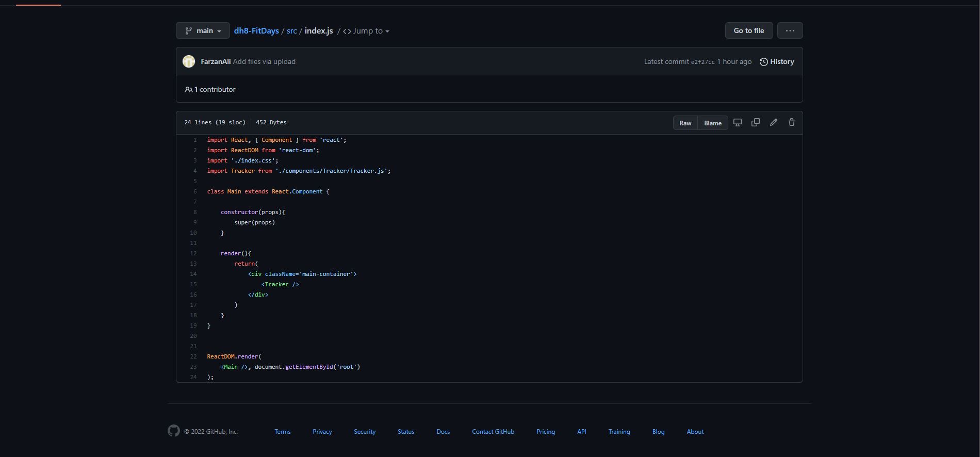Image resolution: width=980 pixels, height=457 pixels.
Task: Select line number 24
Action: [193, 377]
